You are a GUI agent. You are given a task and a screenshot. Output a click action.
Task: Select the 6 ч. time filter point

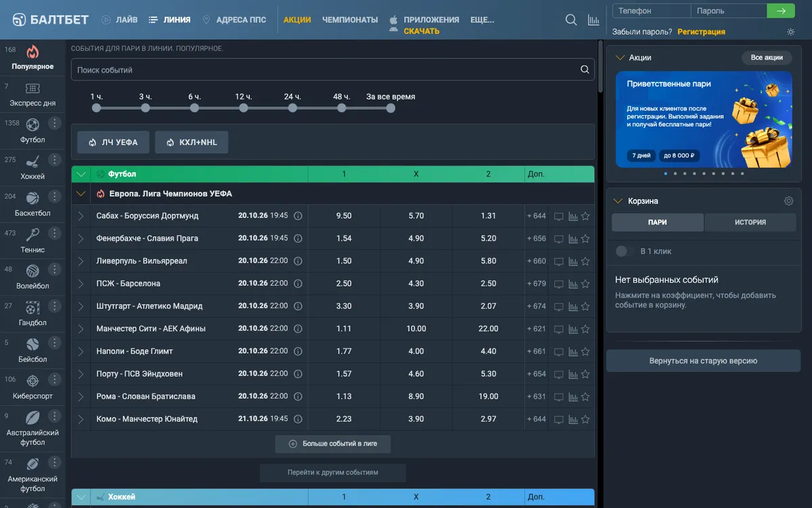tap(195, 108)
